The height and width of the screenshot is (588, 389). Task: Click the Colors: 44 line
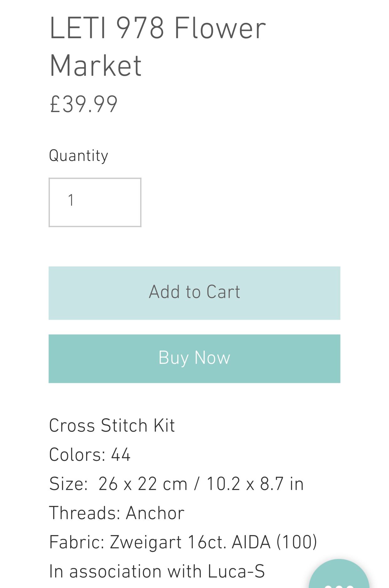[90, 455]
